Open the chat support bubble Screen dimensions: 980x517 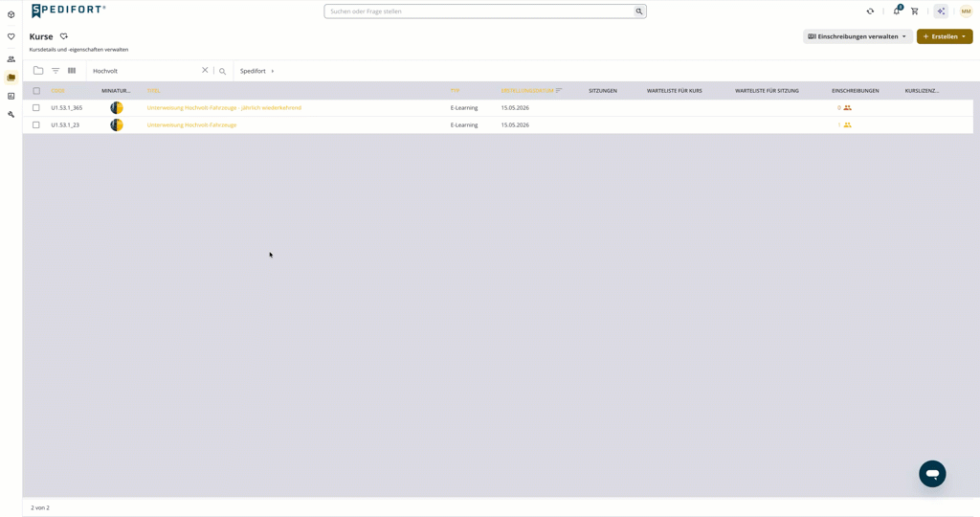click(x=932, y=474)
